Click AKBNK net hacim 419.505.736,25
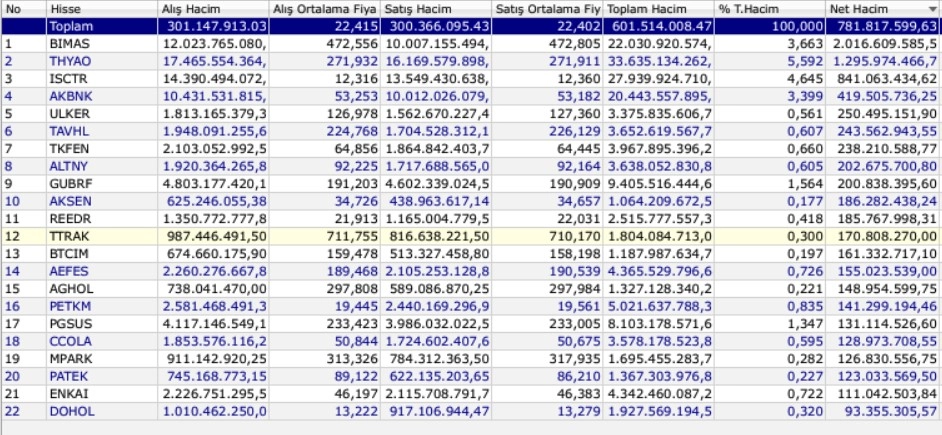Image resolution: width=942 pixels, height=435 pixels. pyautogui.click(x=884, y=96)
